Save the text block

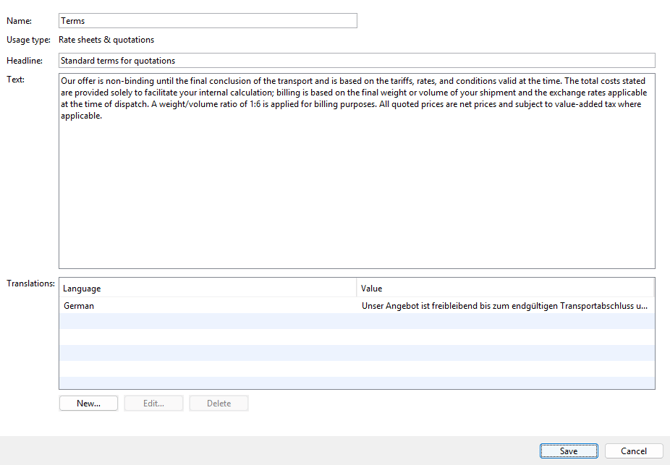click(568, 451)
